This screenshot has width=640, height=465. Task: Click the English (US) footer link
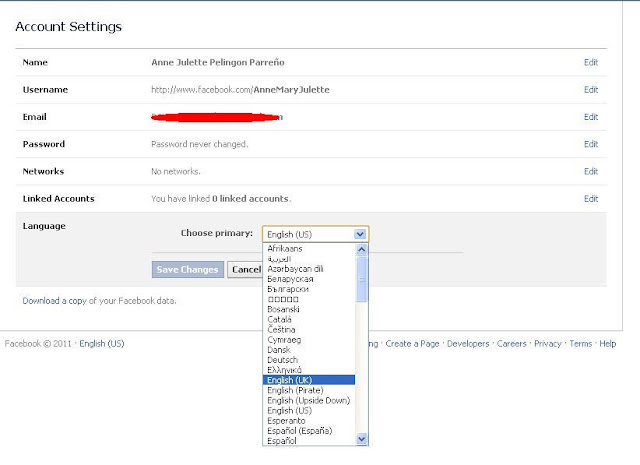click(x=102, y=344)
